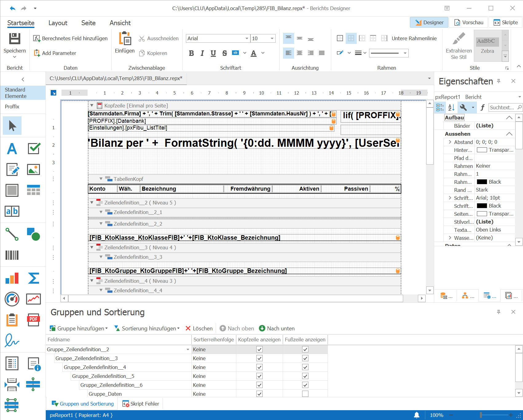This screenshot has height=420, width=523.
Task: Pick the Table control tool
Action: 33,190
